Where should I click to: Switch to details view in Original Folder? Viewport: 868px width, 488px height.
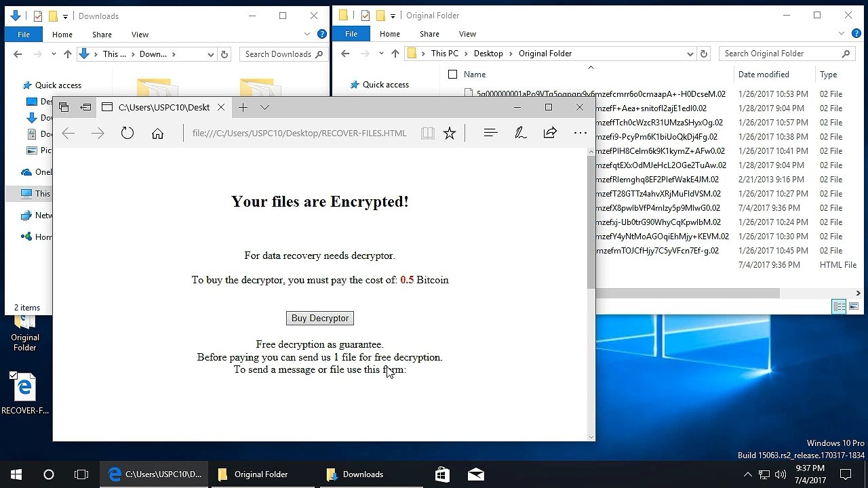coord(840,307)
